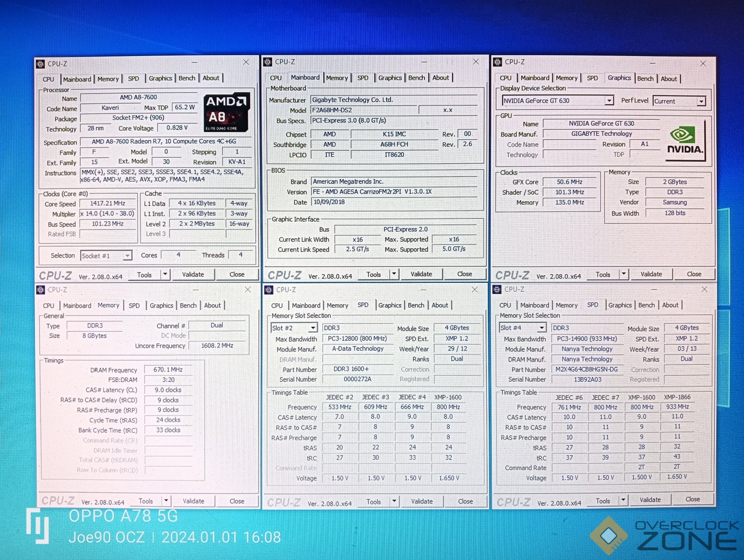
Task: Click the 1417.21 MHz core speed value
Action: (x=107, y=203)
